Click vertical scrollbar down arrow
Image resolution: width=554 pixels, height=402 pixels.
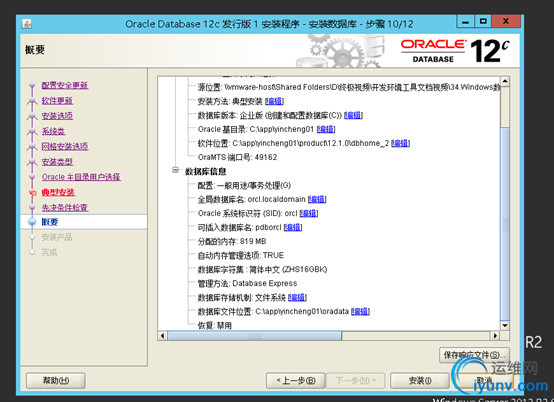pos(505,325)
